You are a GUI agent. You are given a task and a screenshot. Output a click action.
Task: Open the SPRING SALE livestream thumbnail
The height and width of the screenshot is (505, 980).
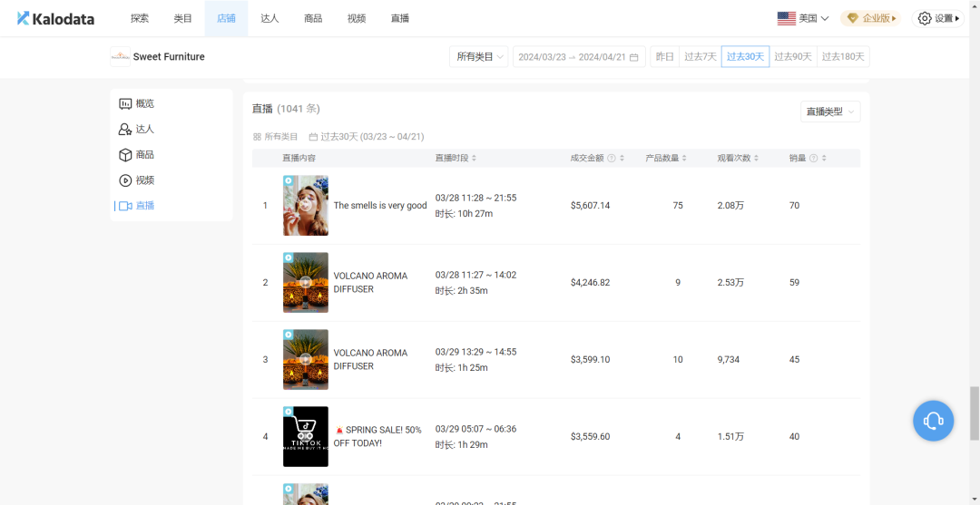pyautogui.click(x=306, y=436)
